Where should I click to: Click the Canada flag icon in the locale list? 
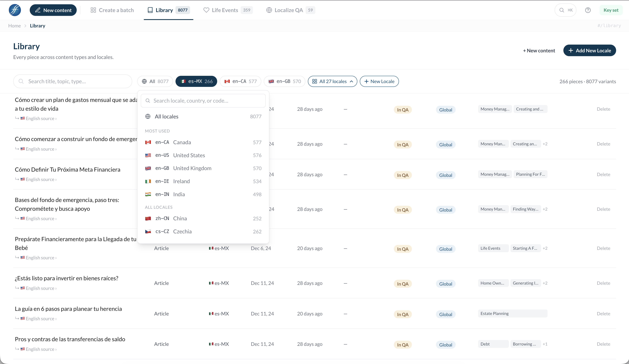[x=148, y=142]
